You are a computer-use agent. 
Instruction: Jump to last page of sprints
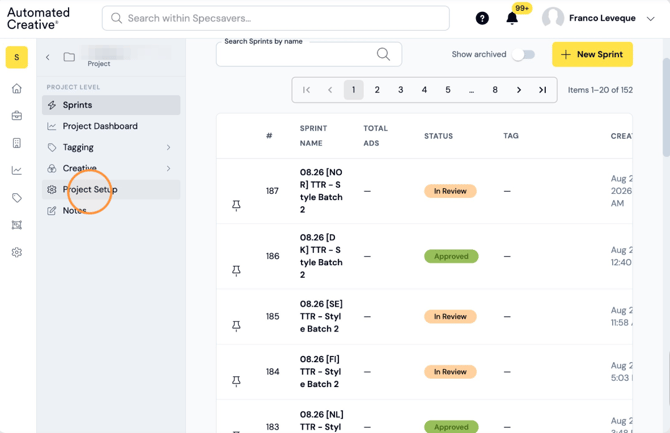pyautogui.click(x=542, y=90)
